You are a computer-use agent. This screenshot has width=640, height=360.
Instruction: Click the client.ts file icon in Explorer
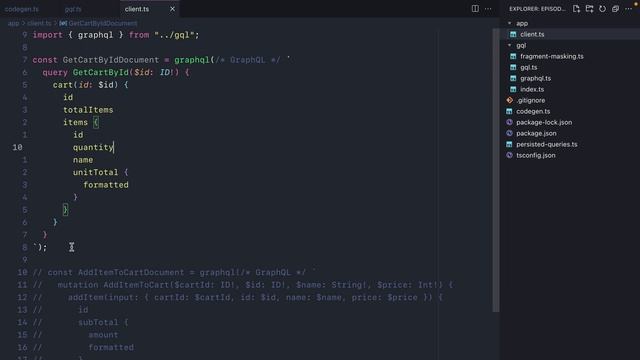[x=513, y=34]
